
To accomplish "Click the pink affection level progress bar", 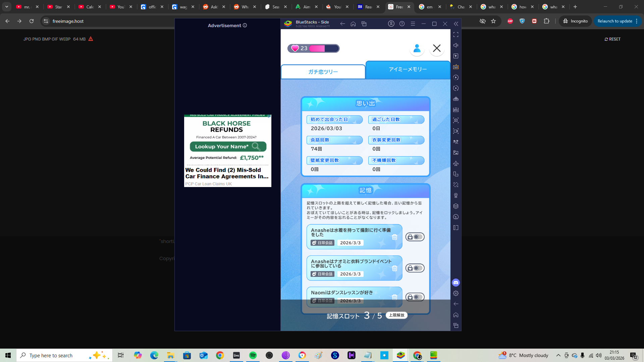I will coord(324,49).
